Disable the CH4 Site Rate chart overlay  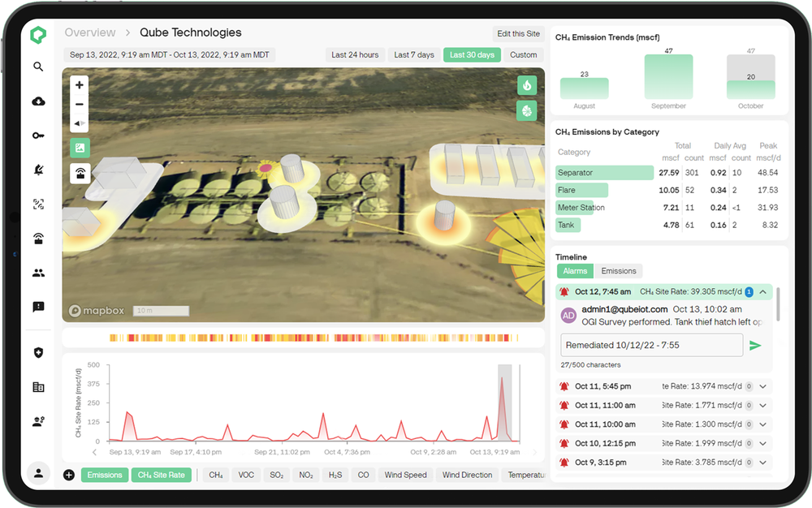161,475
